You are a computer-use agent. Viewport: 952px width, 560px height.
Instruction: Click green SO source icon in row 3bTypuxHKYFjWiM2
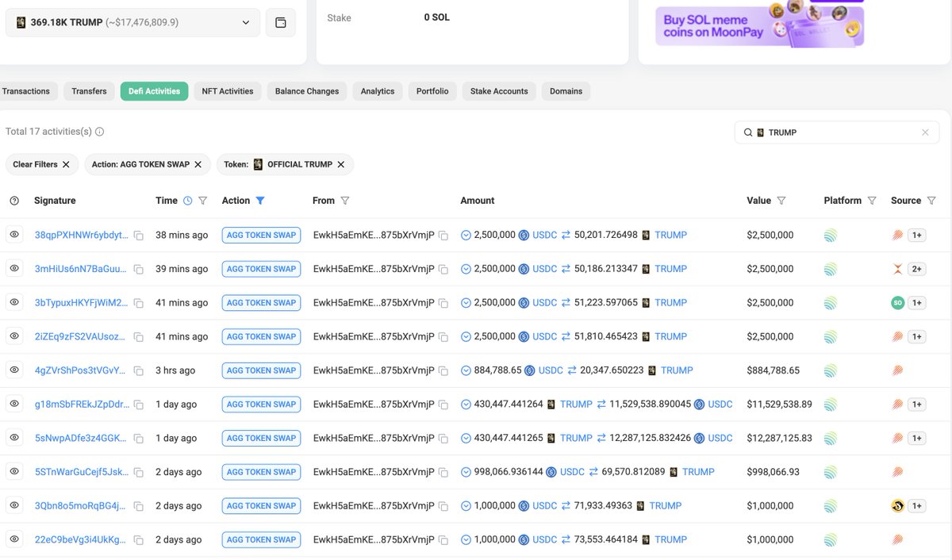click(898, 303)
